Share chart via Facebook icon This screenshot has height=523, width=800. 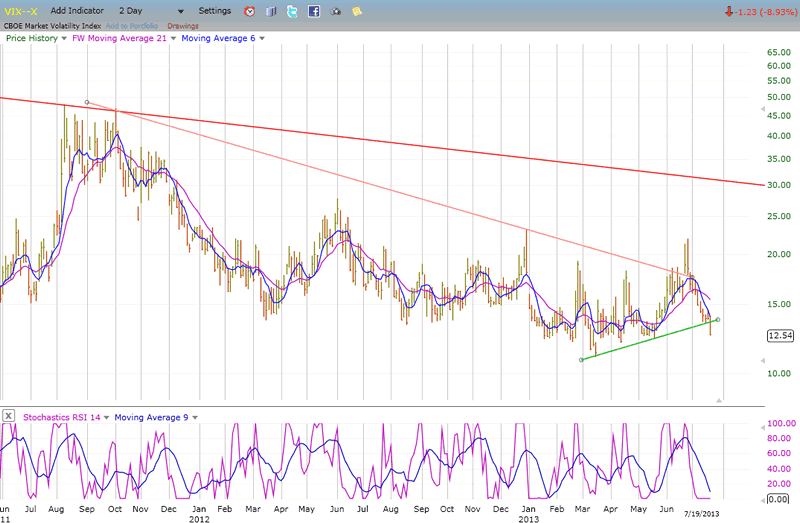pos(313,11)
